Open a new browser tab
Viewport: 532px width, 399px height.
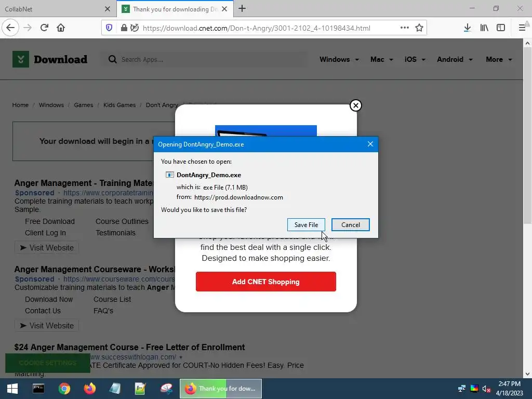(242, 8)
